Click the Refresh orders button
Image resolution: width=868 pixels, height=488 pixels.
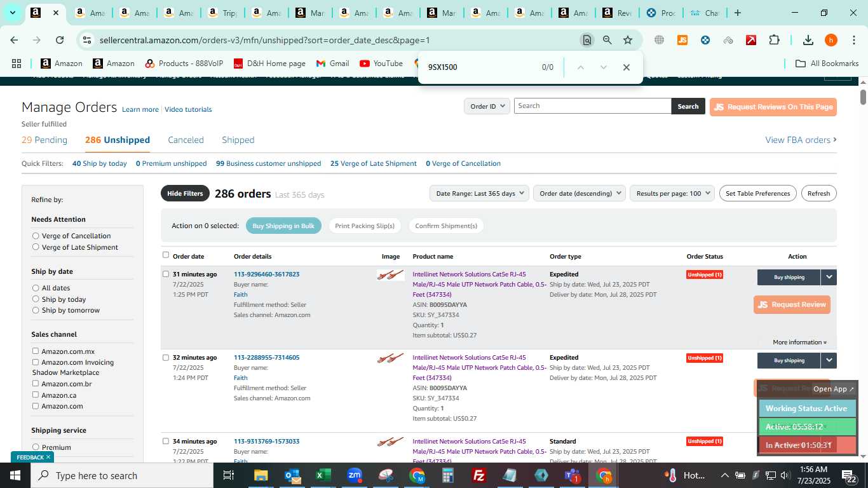pos(818,193)
